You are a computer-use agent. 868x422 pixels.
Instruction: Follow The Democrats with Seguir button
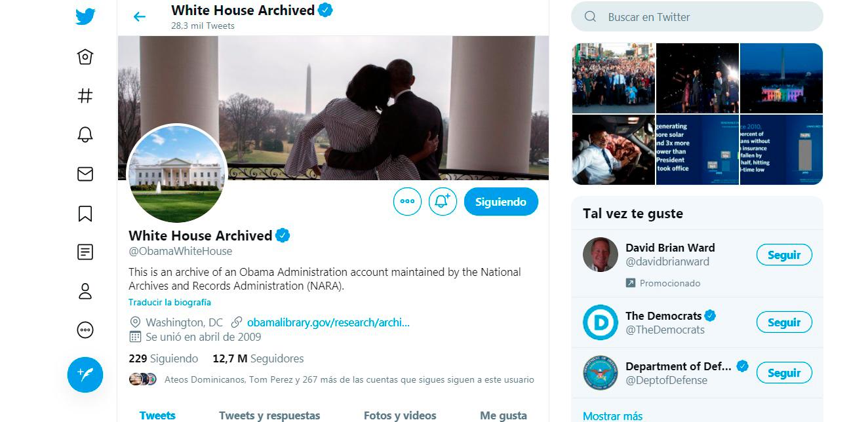tap(784, 322)
